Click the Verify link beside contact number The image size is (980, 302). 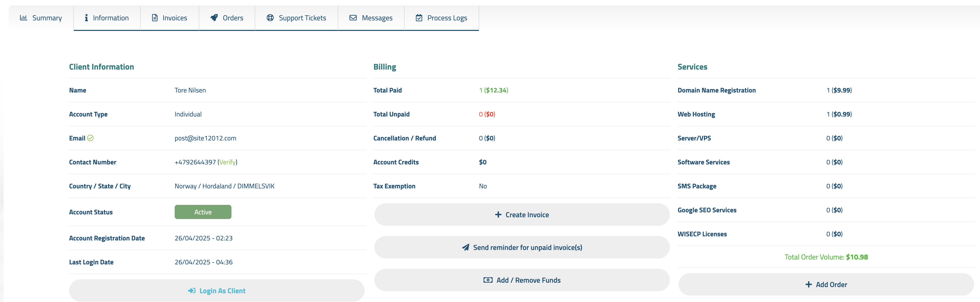[x=228, y=162]
